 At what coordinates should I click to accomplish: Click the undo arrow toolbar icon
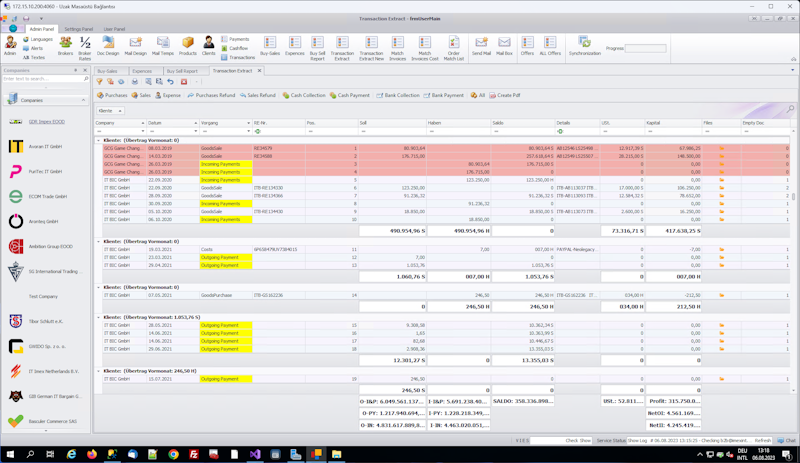(170, 82)
